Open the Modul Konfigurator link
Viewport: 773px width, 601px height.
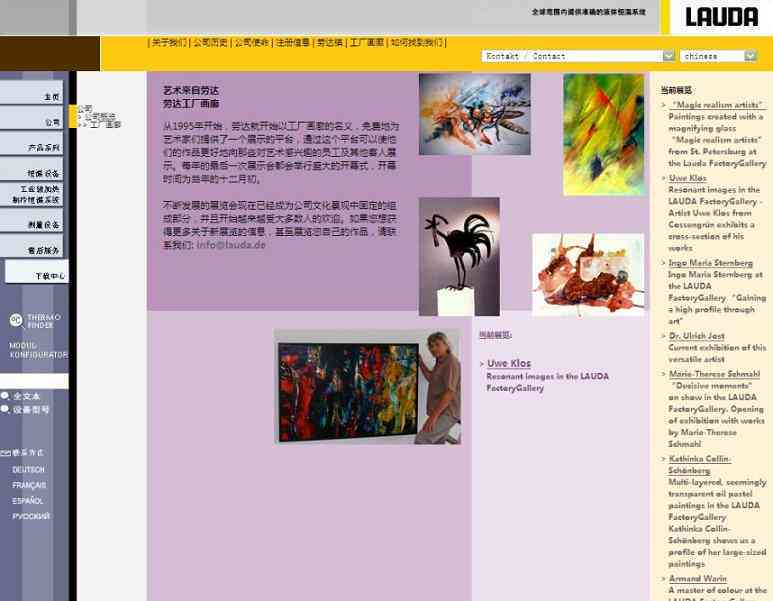coord(38,350)
